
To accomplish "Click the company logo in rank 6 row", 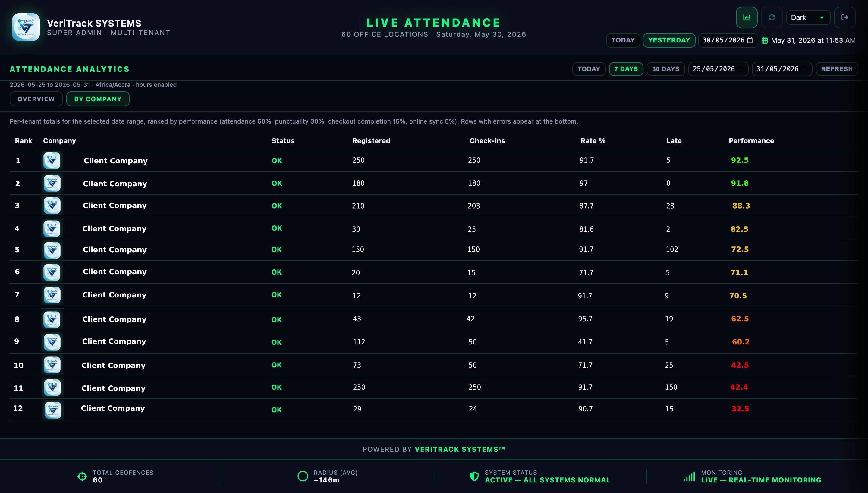I will [52, 272].
